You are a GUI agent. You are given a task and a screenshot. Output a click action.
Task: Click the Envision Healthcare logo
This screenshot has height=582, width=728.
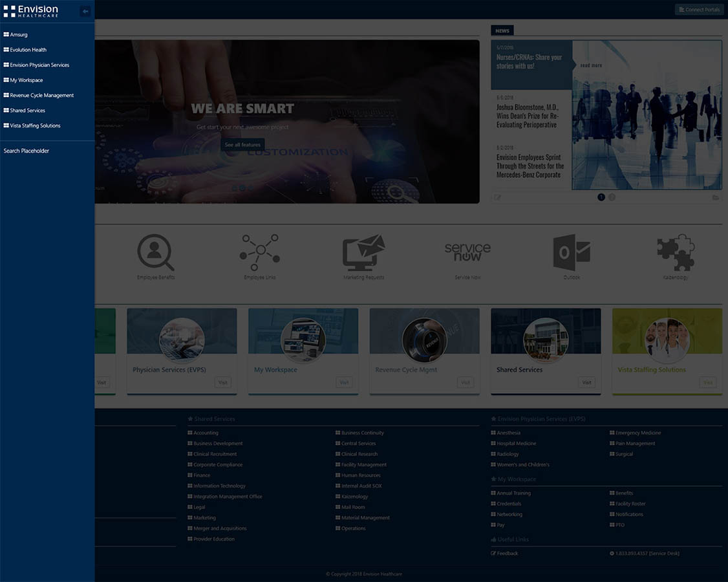point(31,11)
